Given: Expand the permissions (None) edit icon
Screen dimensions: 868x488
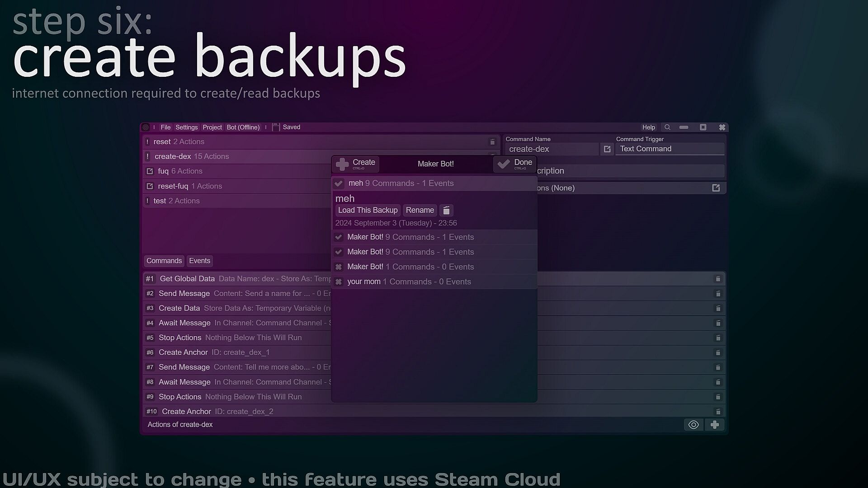Looking at the screenshot, I should coord(716,188).
